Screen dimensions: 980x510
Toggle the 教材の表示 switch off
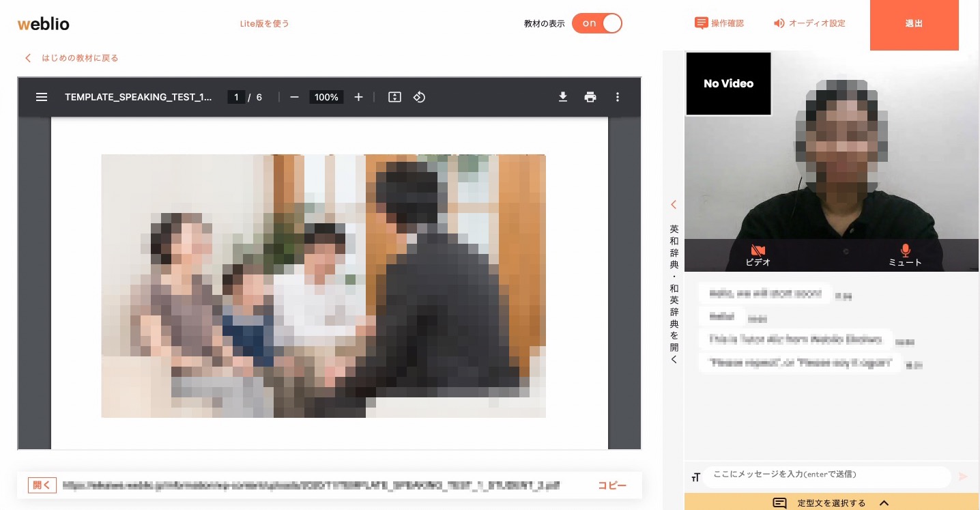tap(597, 23)
